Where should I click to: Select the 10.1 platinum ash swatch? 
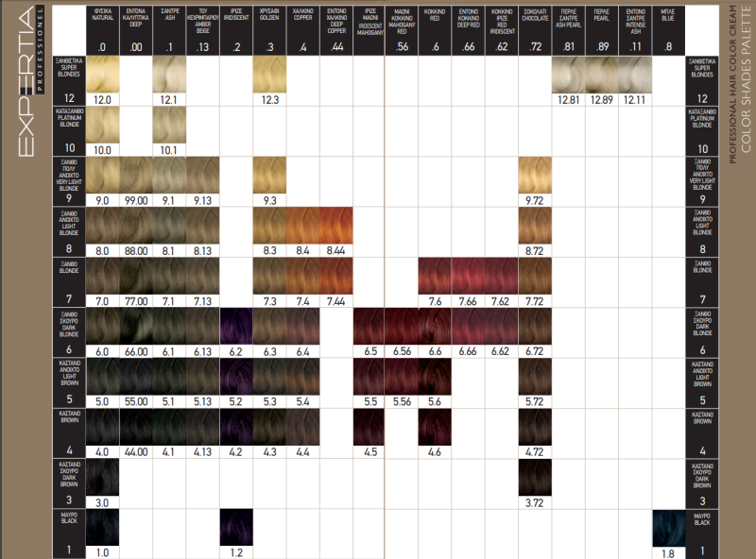(169, 125)
